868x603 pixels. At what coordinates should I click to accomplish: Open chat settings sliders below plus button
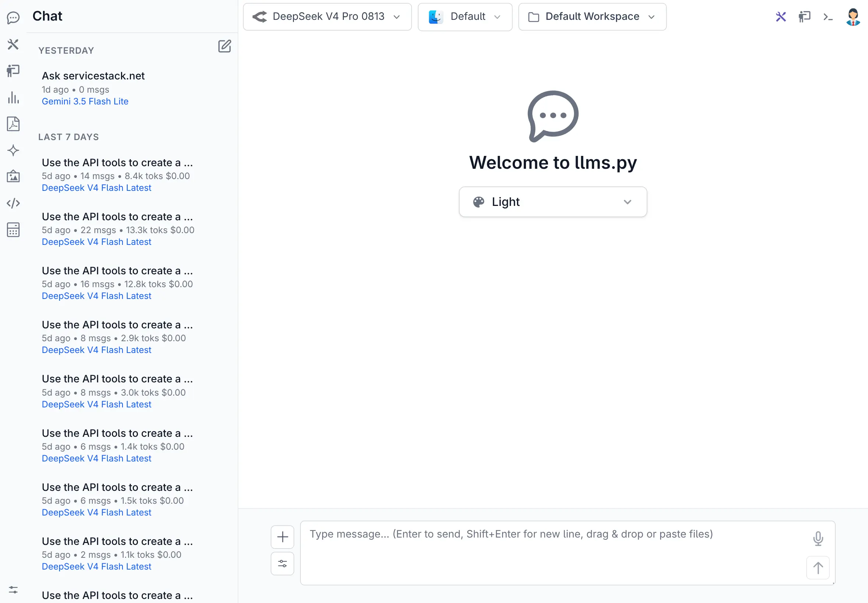point(282,564)
